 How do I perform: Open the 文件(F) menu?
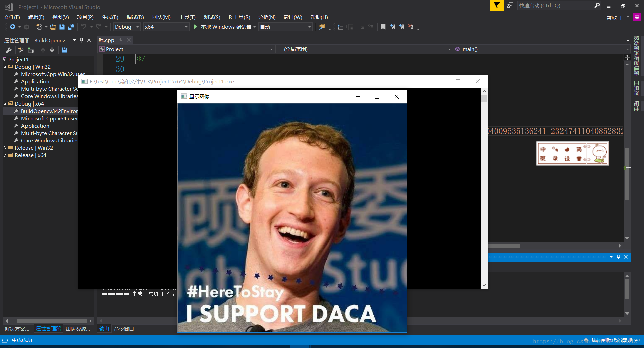coord(12,17)
